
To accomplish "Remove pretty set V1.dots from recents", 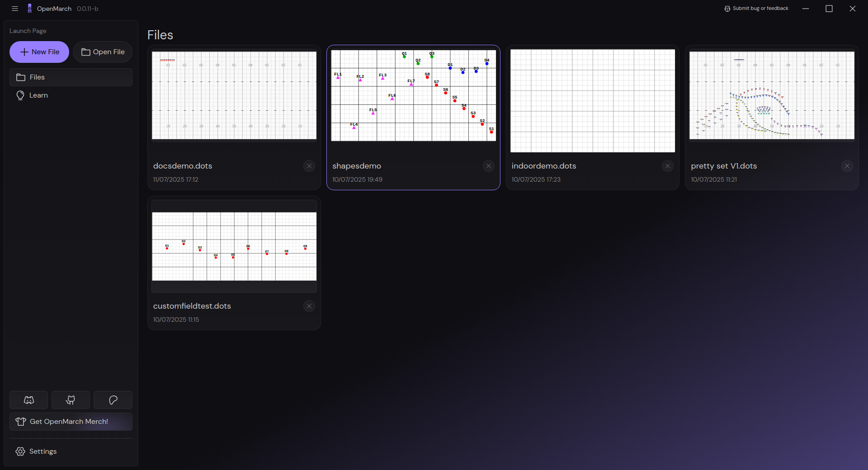I will (x=847, y=166).
